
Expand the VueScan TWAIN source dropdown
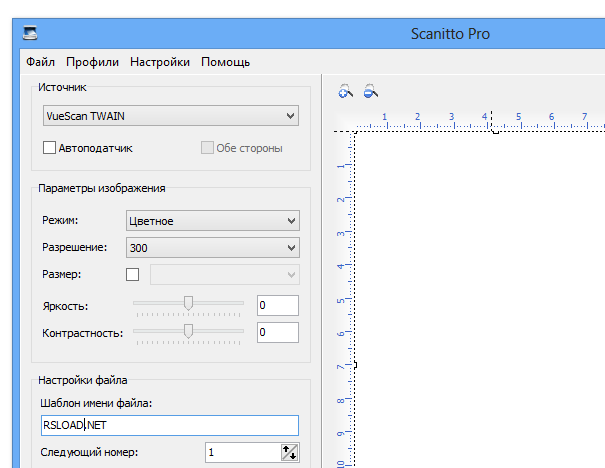[x=171, y=116]
